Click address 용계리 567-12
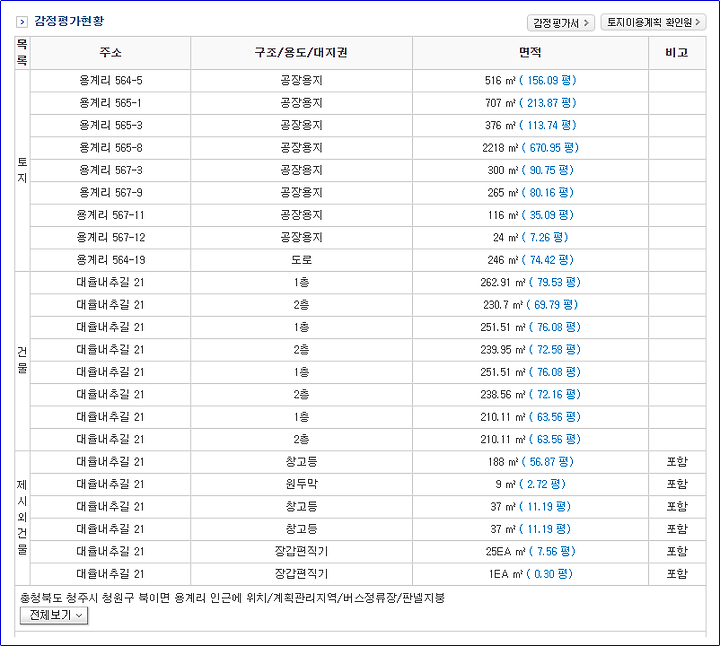720x646 pixels. click(111, 238)
